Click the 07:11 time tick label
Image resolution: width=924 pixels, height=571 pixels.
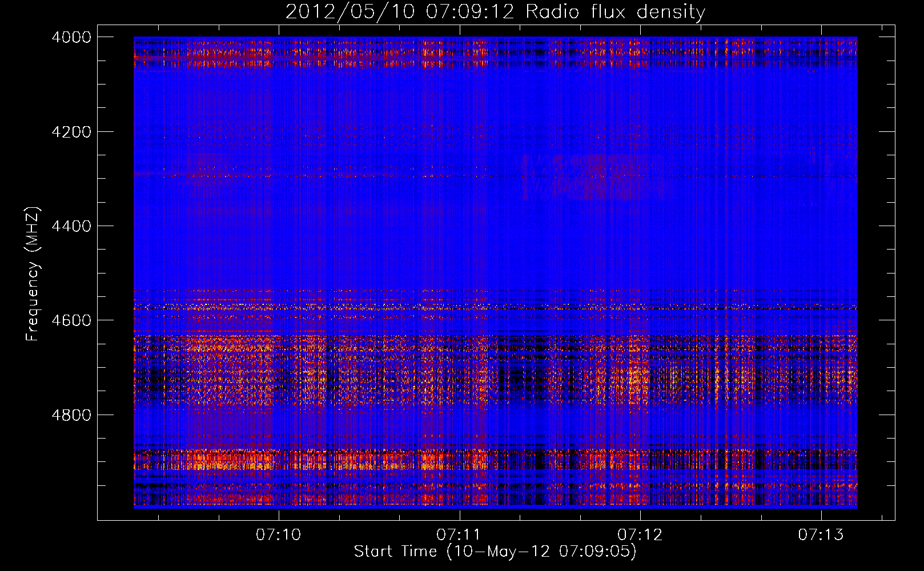pos(459,535)
